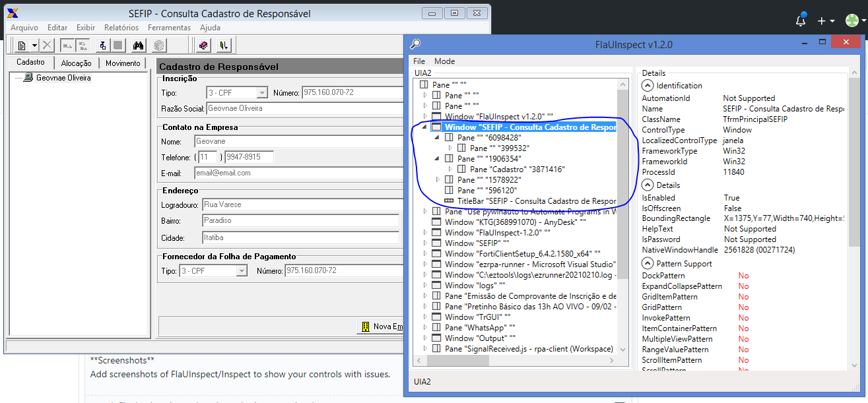Click the purple help book icon in SEFIP toolbar
The width and height of the screenshot is (868, 403).
[203, 46]
